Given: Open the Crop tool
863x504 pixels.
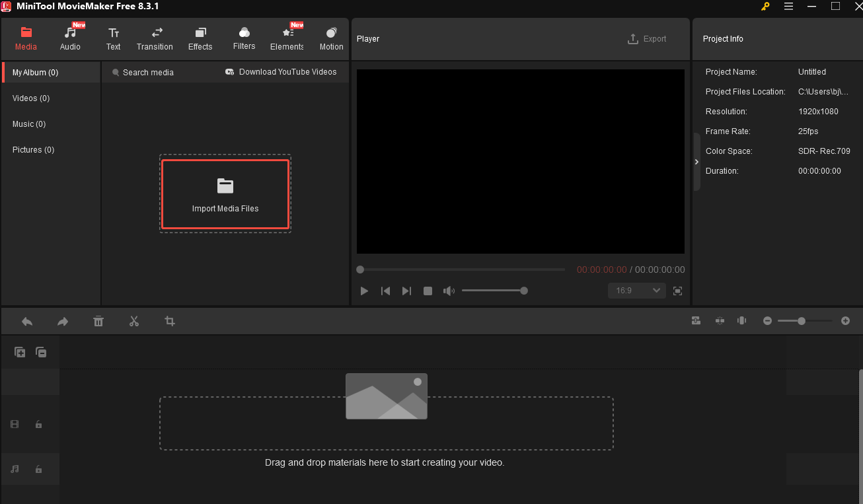Looking at the screenshot, I should tap(170, 321).
